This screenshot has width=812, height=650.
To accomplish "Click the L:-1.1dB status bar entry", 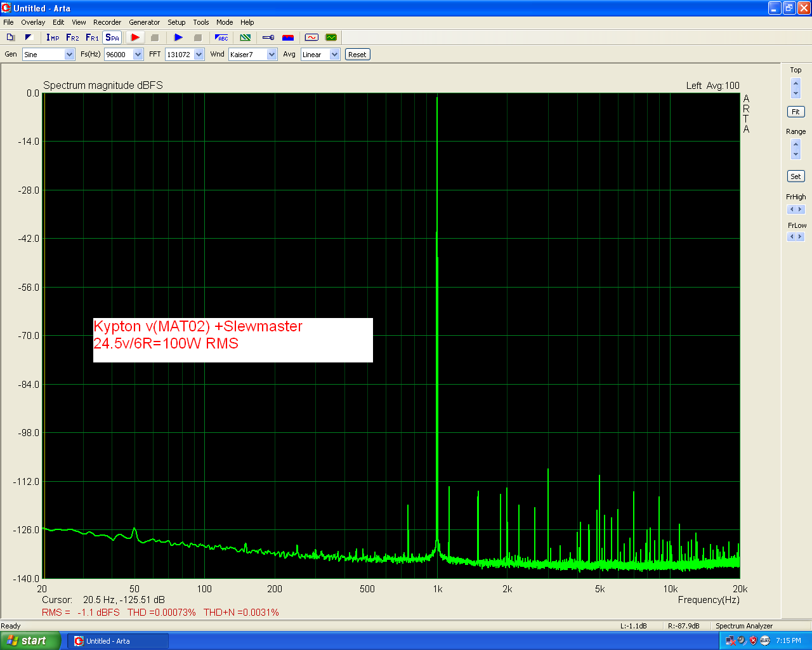I will click(x=633, y=626).
